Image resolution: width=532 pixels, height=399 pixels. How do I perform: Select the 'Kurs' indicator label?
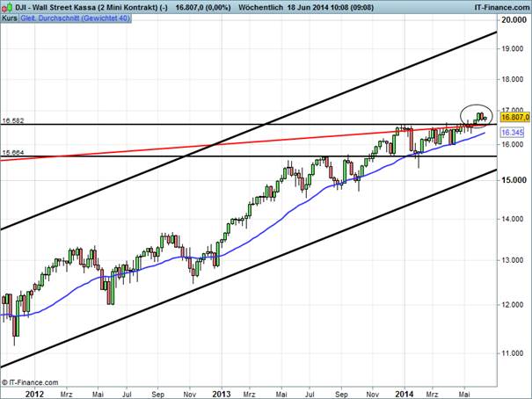[x=10, y=18]
